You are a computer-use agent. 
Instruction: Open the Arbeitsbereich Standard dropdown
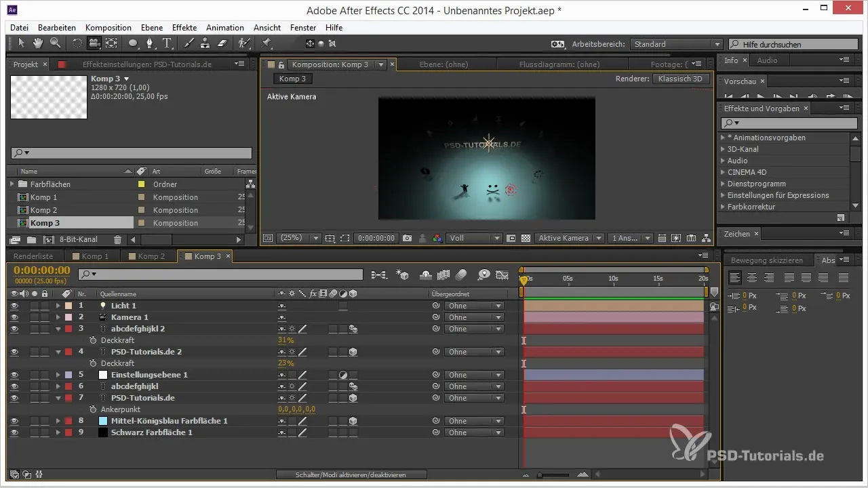676,44
